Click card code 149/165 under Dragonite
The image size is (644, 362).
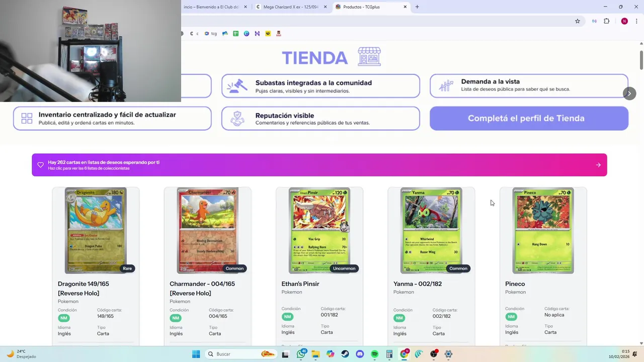(x=105, y=316)
